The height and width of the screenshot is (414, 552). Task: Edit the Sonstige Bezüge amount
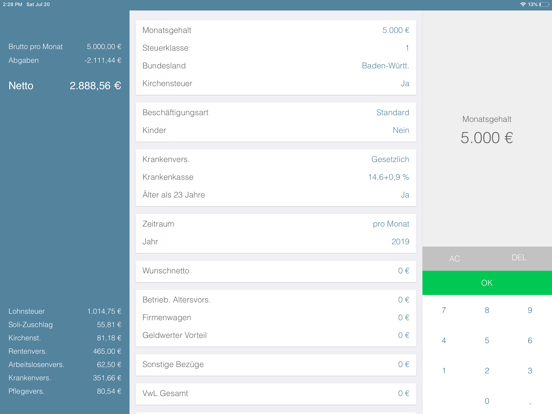pyautogui.click(x=276, y=364)
